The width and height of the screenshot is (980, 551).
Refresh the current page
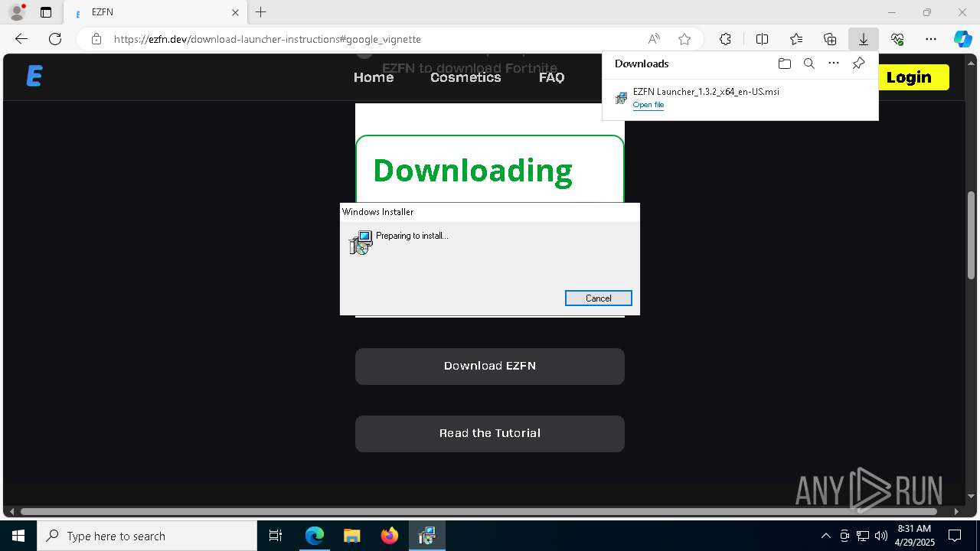[x=55, y=39]
